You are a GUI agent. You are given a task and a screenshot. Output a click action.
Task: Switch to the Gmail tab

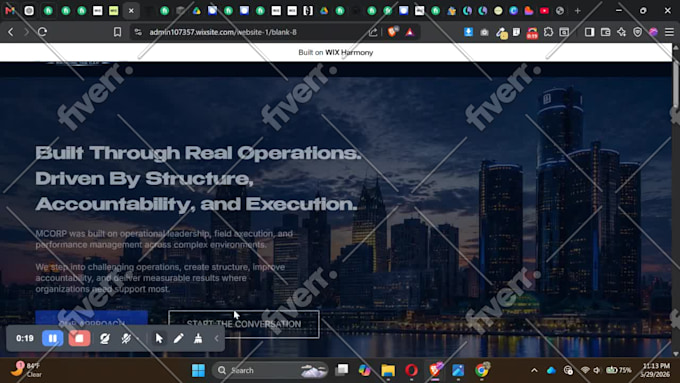(x=10, y=11)
